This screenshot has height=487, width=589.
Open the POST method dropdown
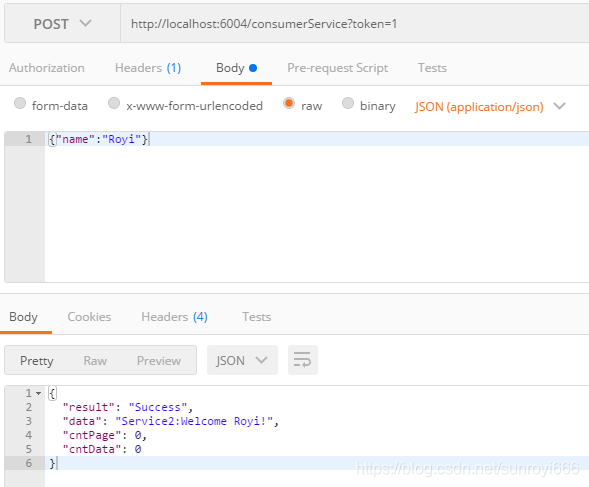(x=62, y=24)
